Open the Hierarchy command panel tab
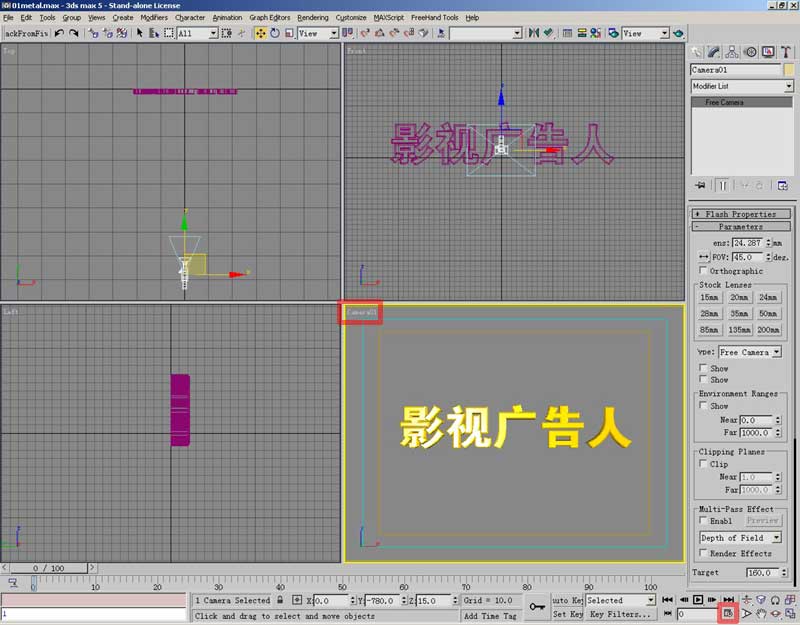 click(733, 52)
